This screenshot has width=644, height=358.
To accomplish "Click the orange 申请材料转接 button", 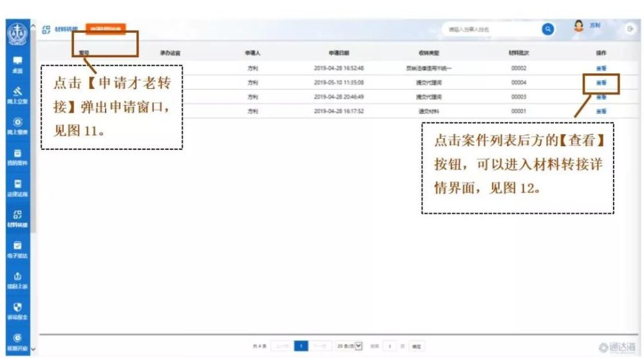I will tap(106, 29).
